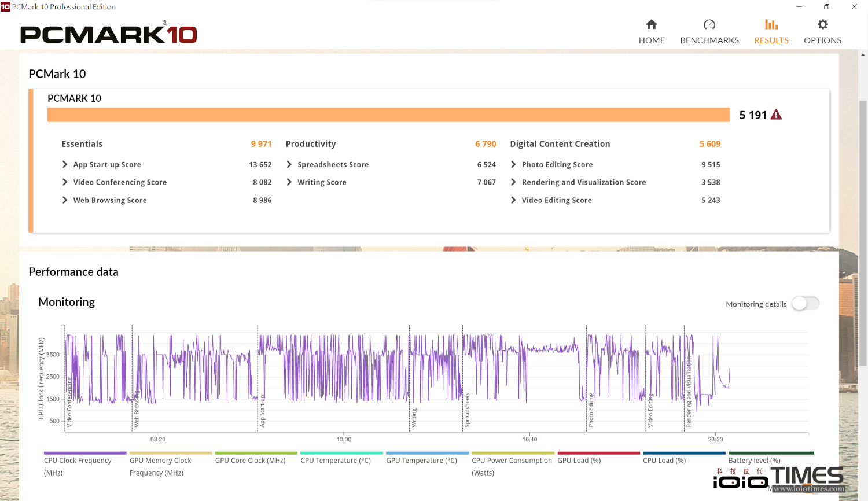Click the scrollbar up arrow
The image size is (868, 501).
point(863,54)
